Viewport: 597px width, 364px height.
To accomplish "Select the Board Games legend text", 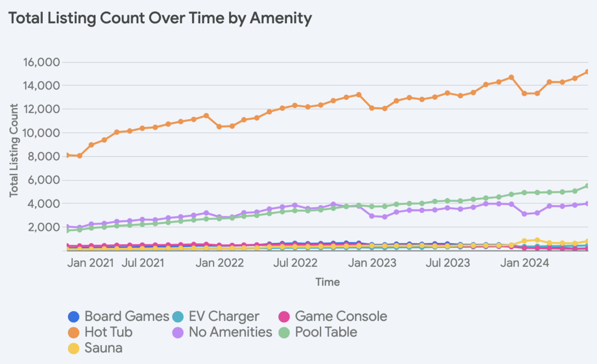I will point(127,317).
